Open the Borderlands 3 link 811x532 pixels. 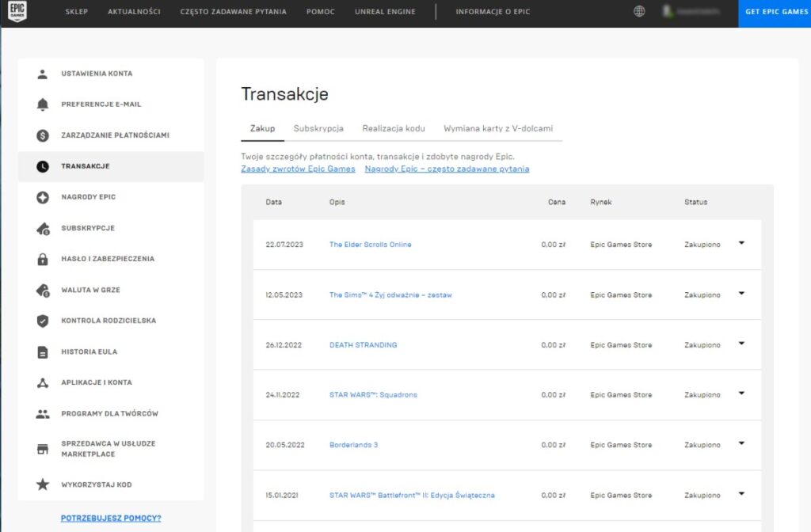point(353,445)
